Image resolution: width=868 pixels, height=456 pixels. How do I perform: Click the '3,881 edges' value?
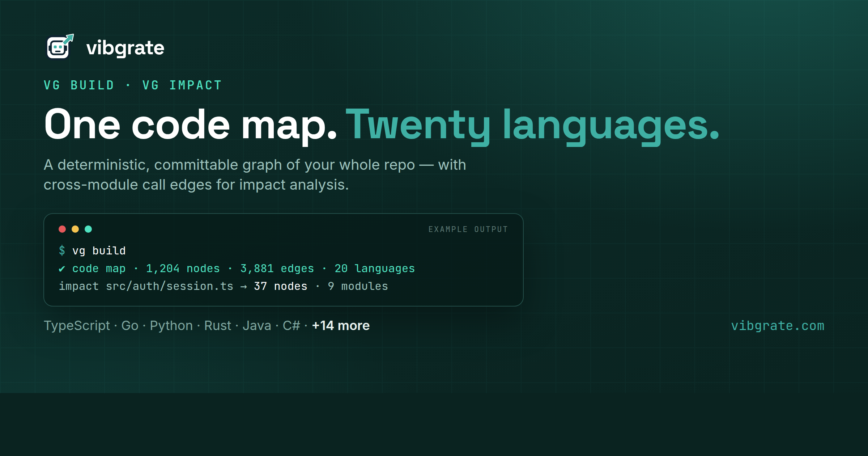tap(277, 269)
